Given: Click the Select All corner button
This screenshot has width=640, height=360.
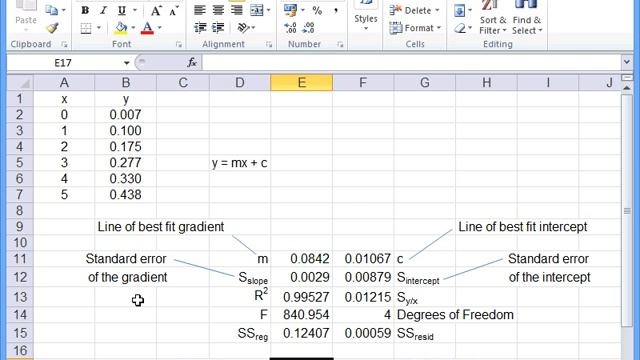Looking at the screenshot, I should click(20, 83).
